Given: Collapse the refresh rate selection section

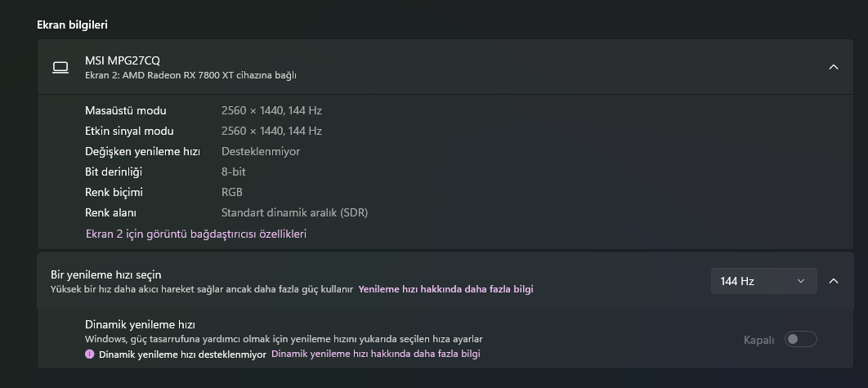Looking at the screenshot, I should (834, 281).
